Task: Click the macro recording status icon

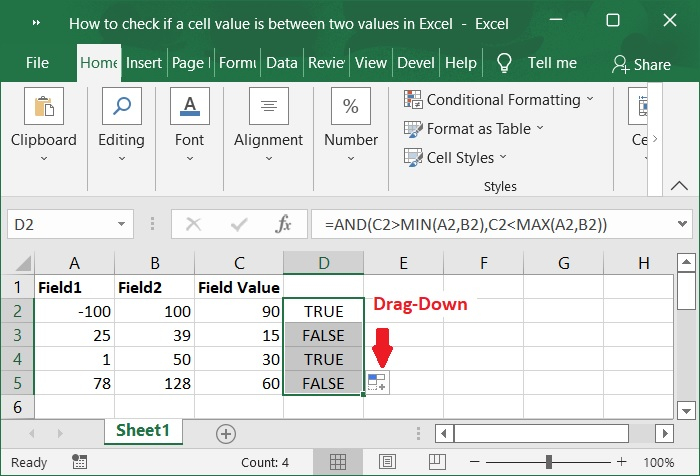Action: tap(80, 462)
